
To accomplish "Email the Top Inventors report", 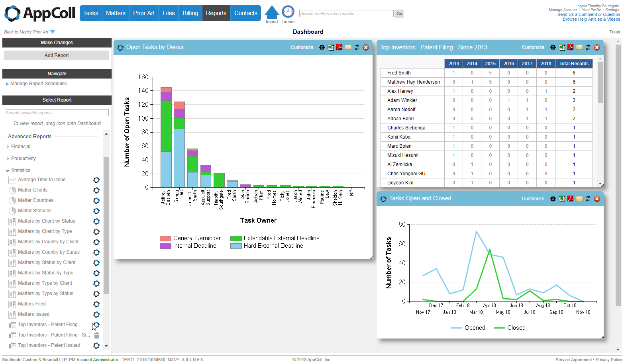I will click(579, 47).
